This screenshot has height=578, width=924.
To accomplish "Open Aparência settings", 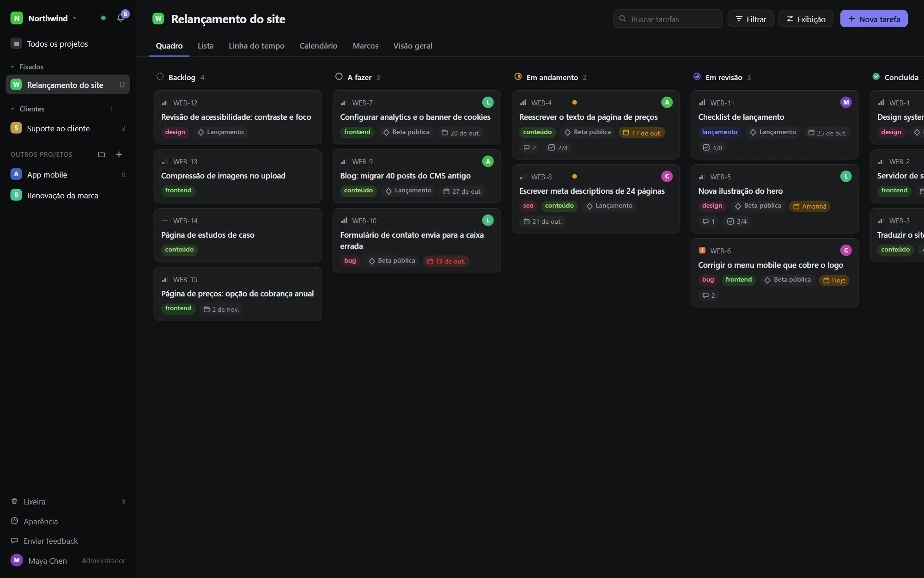I will coord(68,521).
